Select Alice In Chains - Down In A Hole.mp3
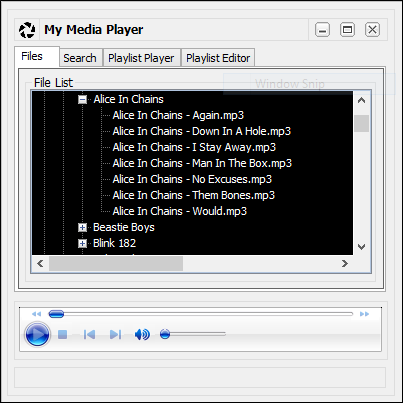This screenshot has height=403, width=403. tap(202, 131)
